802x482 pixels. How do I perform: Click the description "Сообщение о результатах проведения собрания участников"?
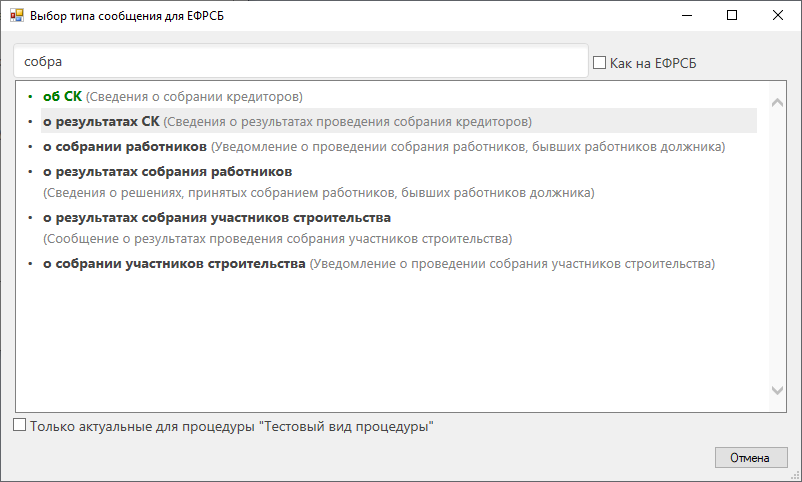click(x=277, y=239)
